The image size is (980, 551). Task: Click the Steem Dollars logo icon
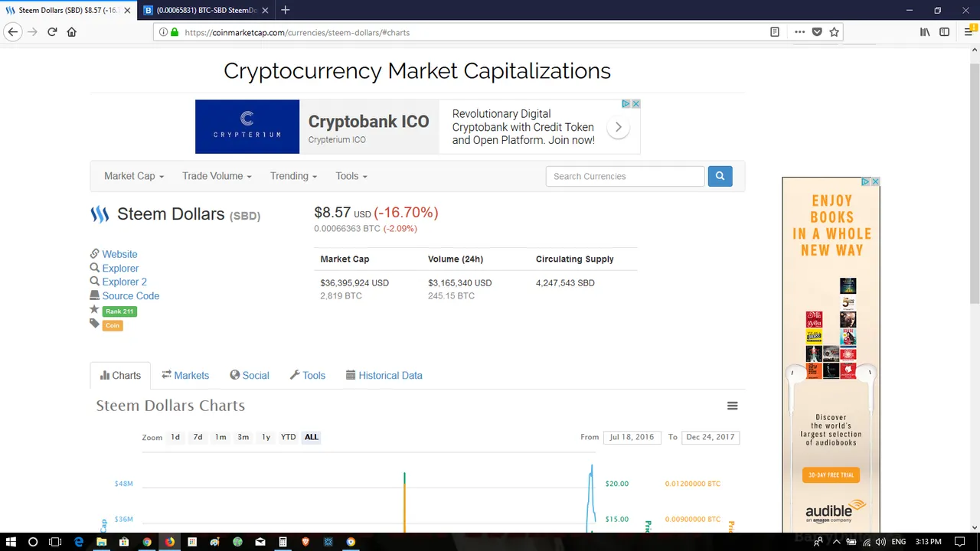point(100,214)
